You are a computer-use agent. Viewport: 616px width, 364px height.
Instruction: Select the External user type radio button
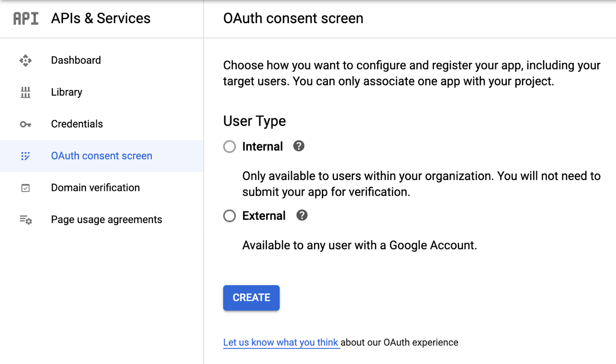[x=229, y=216]
